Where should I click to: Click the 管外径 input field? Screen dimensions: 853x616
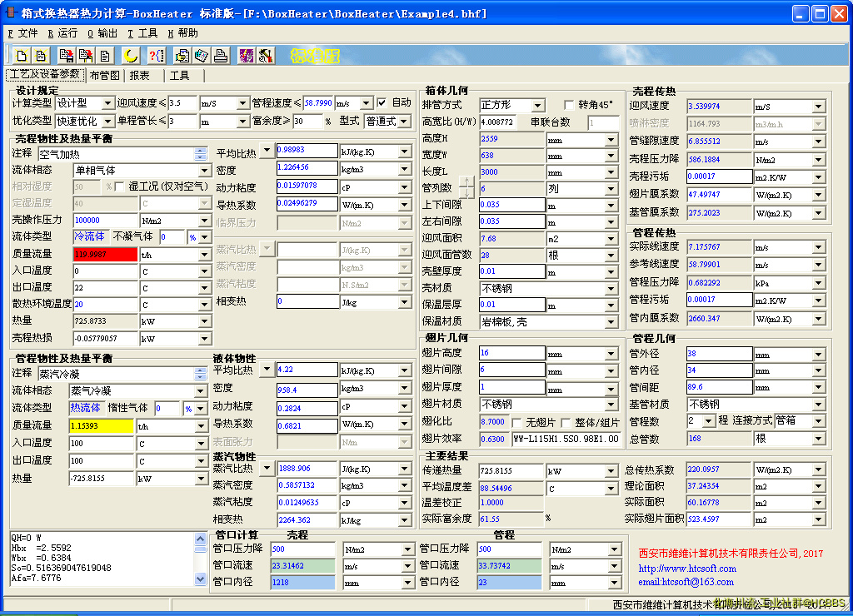click(719, 354)
